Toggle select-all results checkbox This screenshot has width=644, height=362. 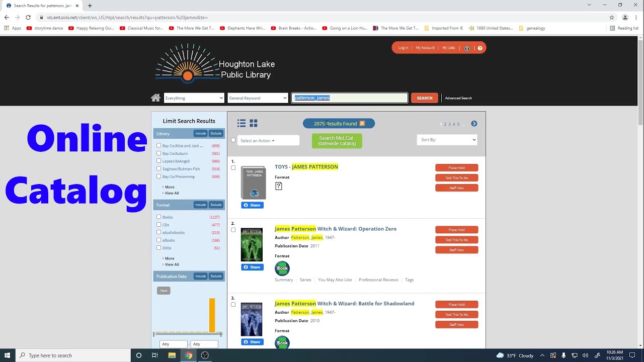[233, 140]
